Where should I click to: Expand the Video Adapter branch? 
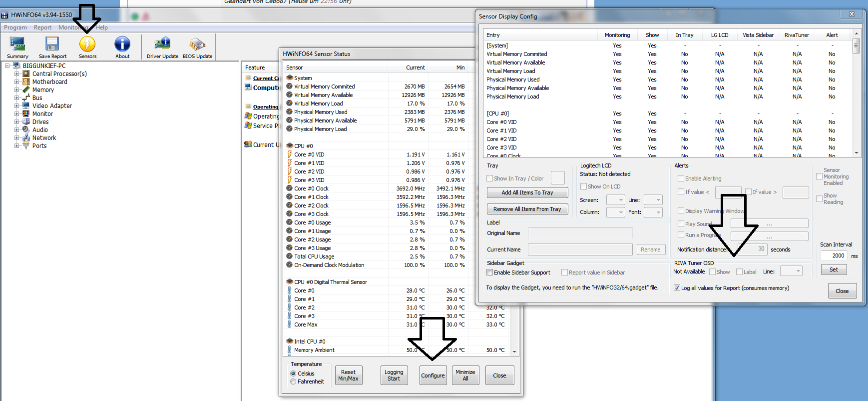point(17,106)
